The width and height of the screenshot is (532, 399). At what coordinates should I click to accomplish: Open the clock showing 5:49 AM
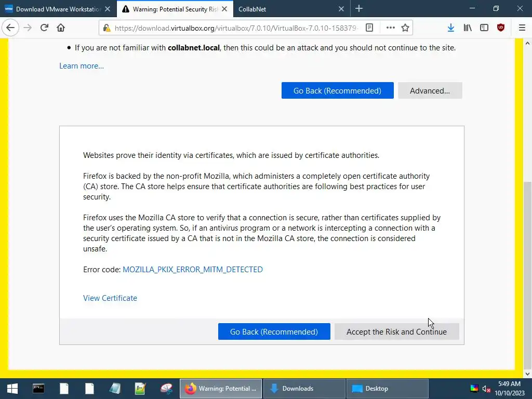(510, 389)
